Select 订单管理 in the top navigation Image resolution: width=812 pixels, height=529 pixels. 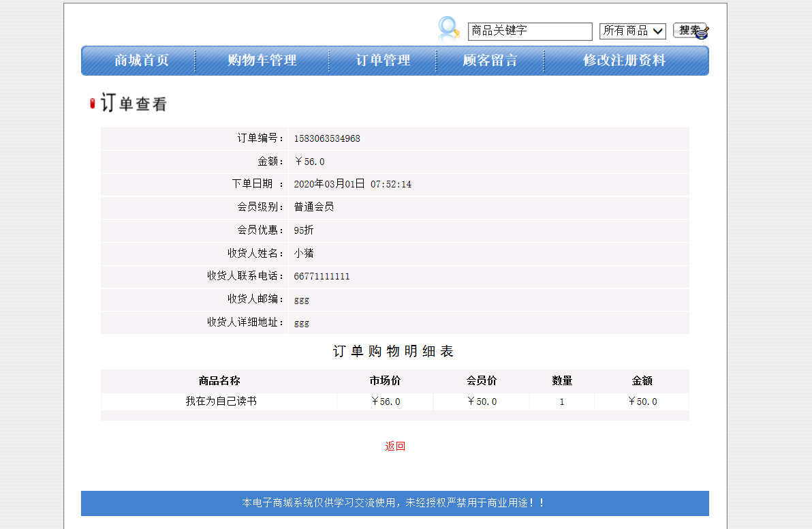pos(381,60)
